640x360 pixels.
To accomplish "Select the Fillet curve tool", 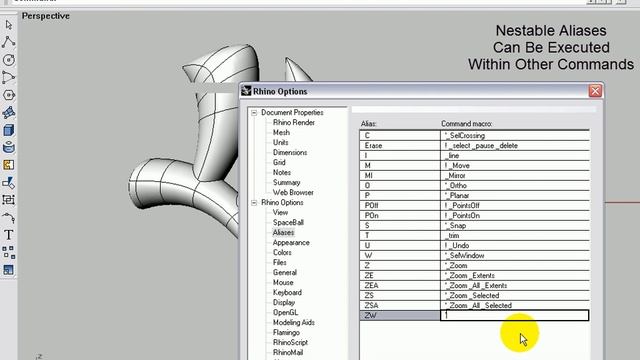I will (9, 218).
